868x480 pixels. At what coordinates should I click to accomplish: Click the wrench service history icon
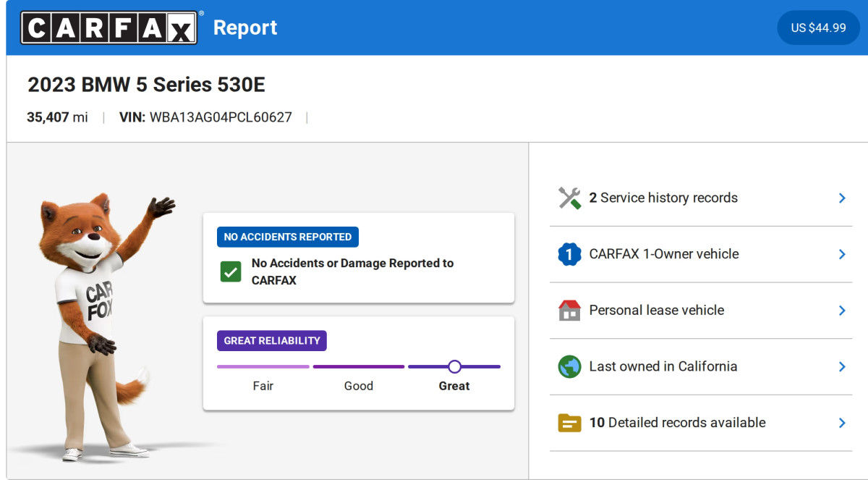569,198
